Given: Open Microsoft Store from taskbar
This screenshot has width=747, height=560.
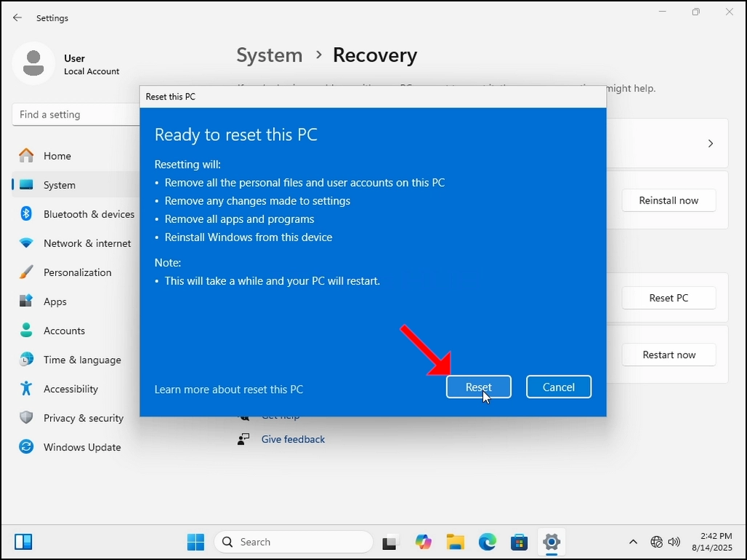Looking at the screenshot, I should [x=520, y=542].
